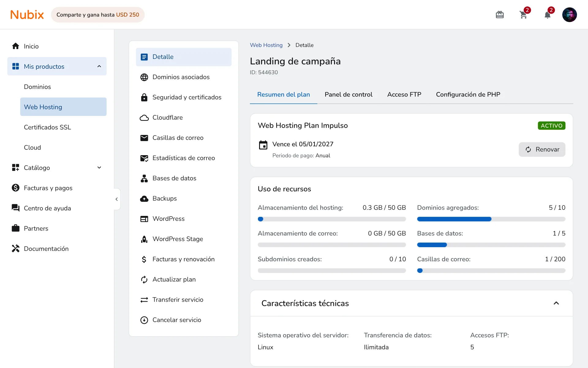Open Backups cloud upload icon
Image resolution: width=588 pixels, height=368 pixels.
[x=144, y=199]
